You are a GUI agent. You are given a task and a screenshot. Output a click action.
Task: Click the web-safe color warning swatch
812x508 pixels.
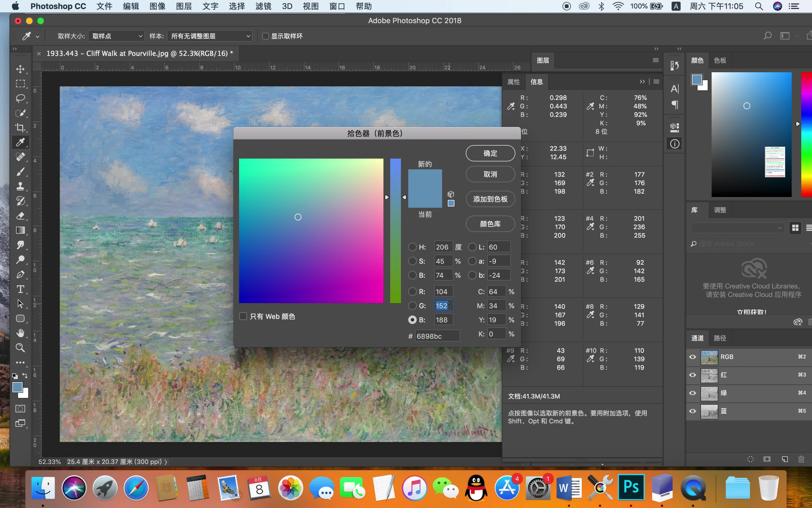451,203
